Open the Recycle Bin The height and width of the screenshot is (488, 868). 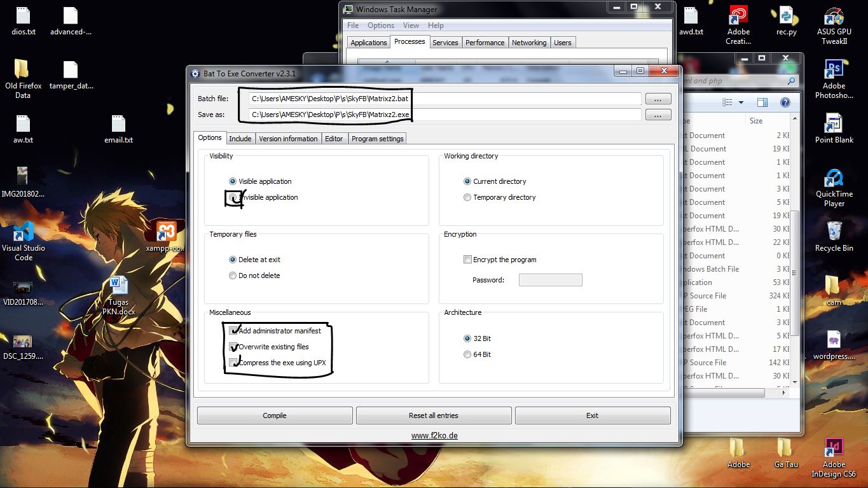point(834,237)
